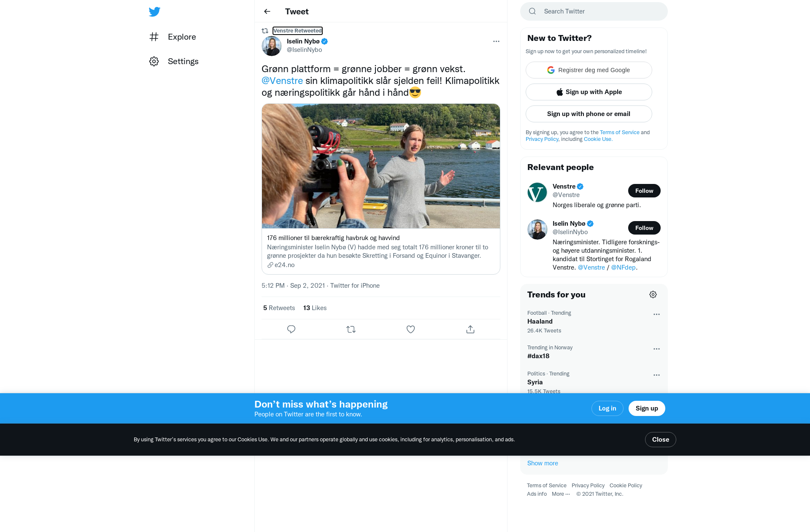Open the e24.no article image
This screenshot has height=532, width=810.
pos(381,166)
